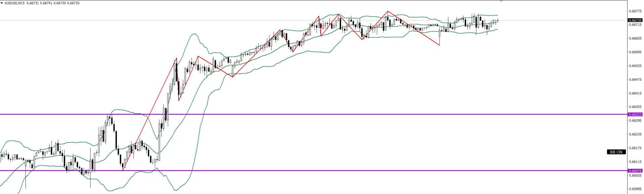Image resolution: width=644 pixels, height=194 pixels.
Task: Click the 0.66535 value on price scale
Action: point(635,66)
